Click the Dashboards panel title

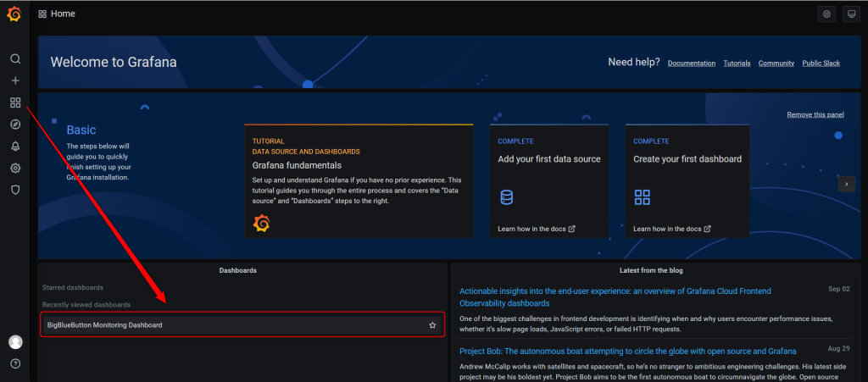238,270
